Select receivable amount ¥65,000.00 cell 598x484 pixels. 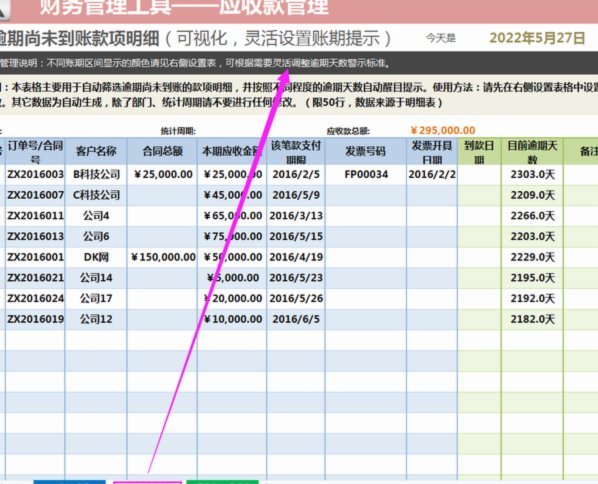click(x=232, y=216)
